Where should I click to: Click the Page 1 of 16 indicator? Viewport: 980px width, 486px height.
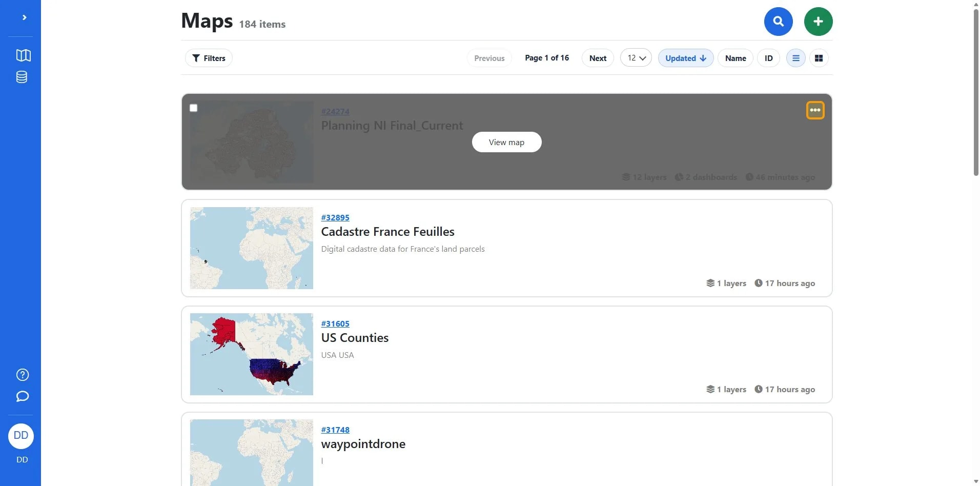[547, 58]
